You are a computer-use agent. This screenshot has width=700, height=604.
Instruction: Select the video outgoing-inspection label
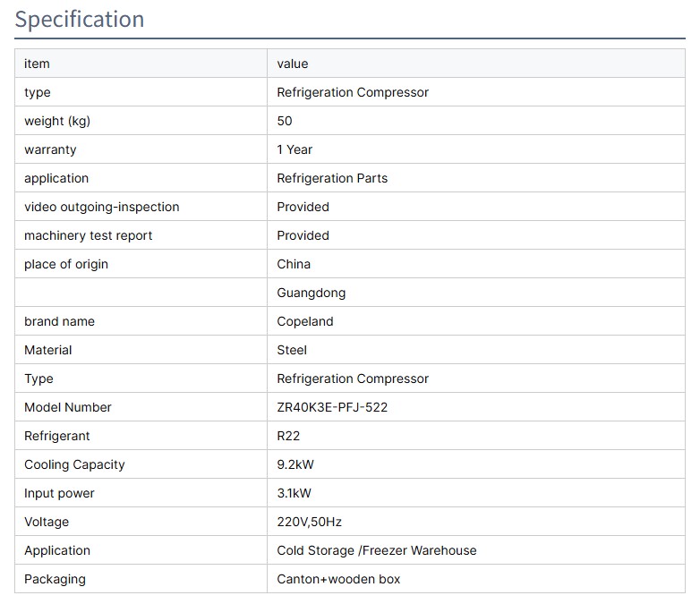click(101, 207)
